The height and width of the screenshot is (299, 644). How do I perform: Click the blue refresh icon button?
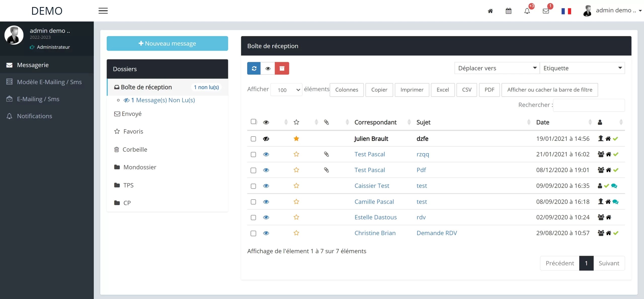tap(254, 68)
